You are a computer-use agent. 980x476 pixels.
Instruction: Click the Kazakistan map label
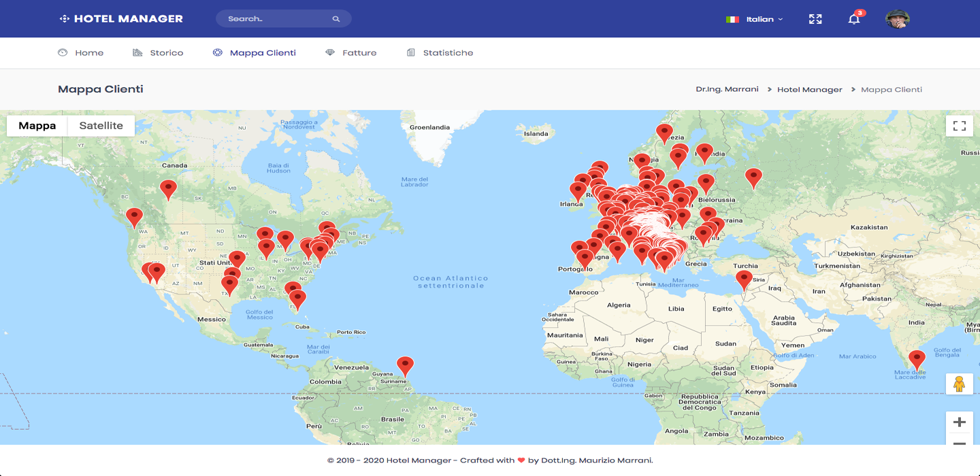[869, 227]
